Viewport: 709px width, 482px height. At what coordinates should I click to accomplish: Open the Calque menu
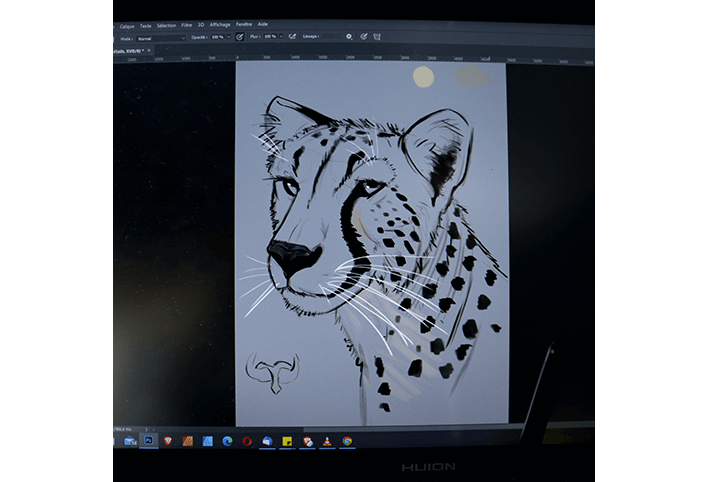[x=127, y=25]
